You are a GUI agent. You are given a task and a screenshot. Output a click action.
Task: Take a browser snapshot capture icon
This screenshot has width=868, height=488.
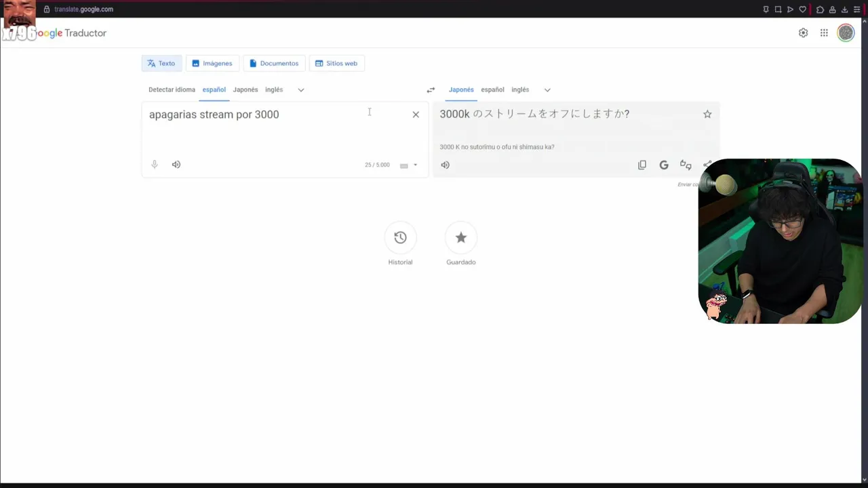click(x=778, y=9)
